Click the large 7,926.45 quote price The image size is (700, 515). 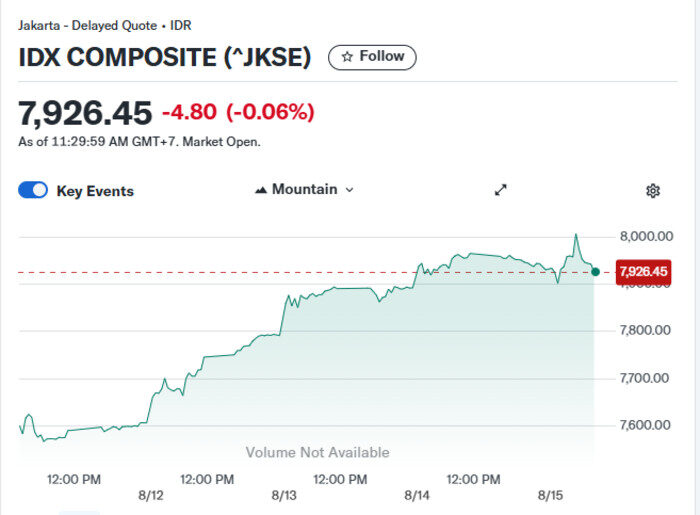85,112
